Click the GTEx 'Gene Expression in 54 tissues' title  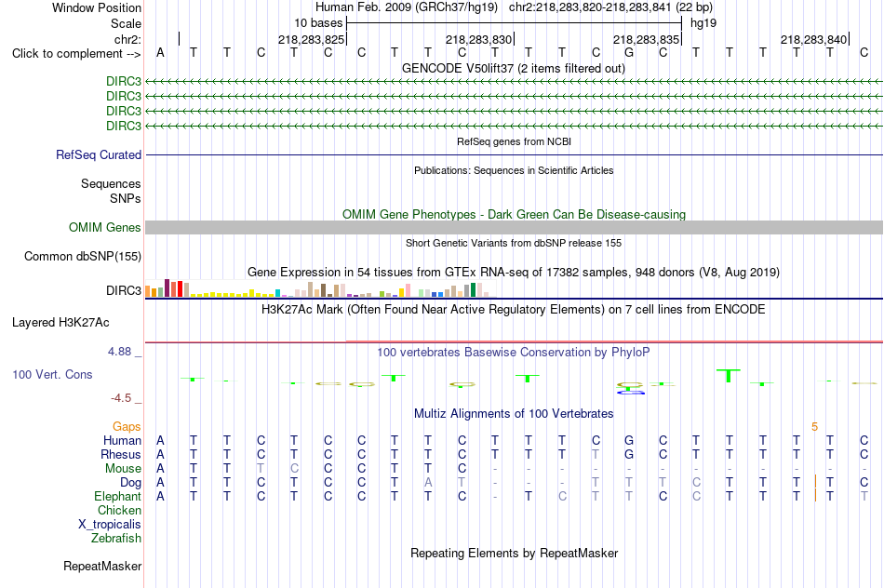514,273
